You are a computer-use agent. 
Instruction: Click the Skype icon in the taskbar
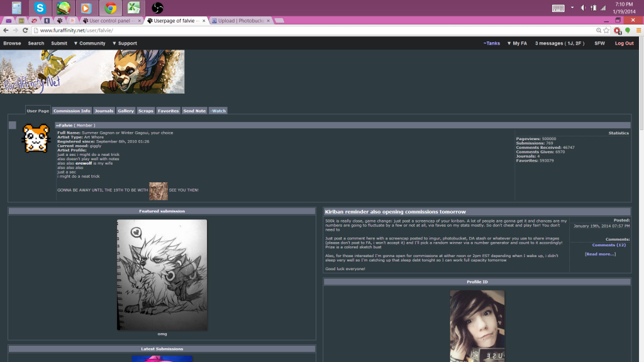pyautogui.click(x=40, y=8)
